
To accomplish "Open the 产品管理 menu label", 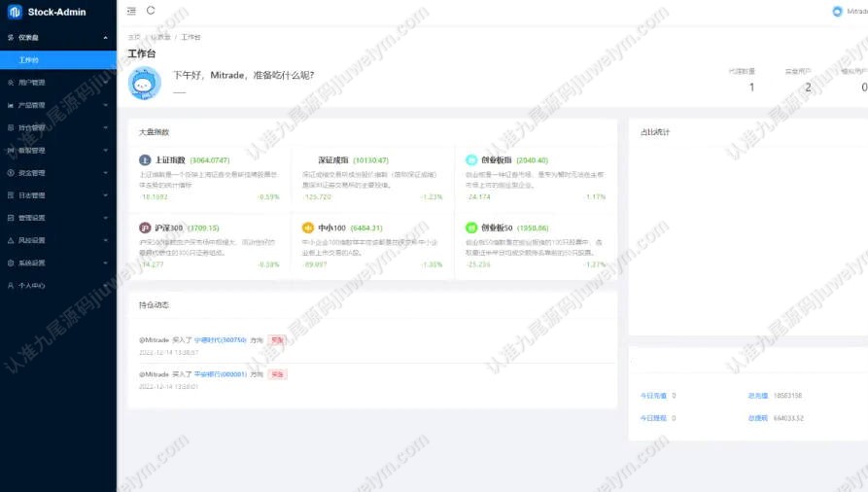I will (31, 105).
